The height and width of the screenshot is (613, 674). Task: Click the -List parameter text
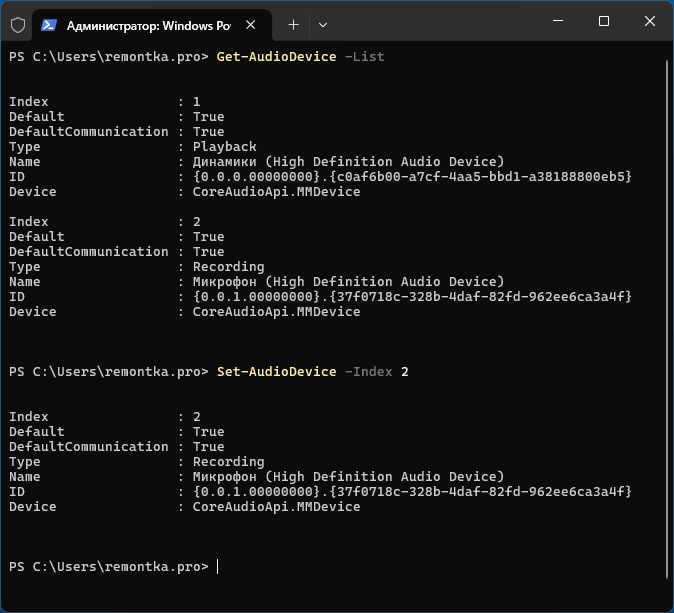pyautogui.click(x=365, y=57)
